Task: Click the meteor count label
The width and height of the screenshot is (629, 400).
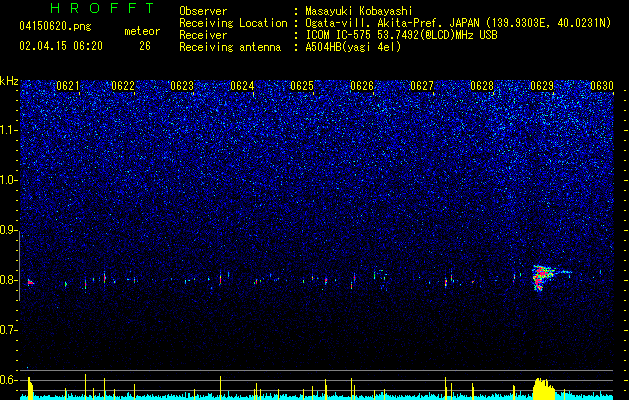Action: click(142, 31)
